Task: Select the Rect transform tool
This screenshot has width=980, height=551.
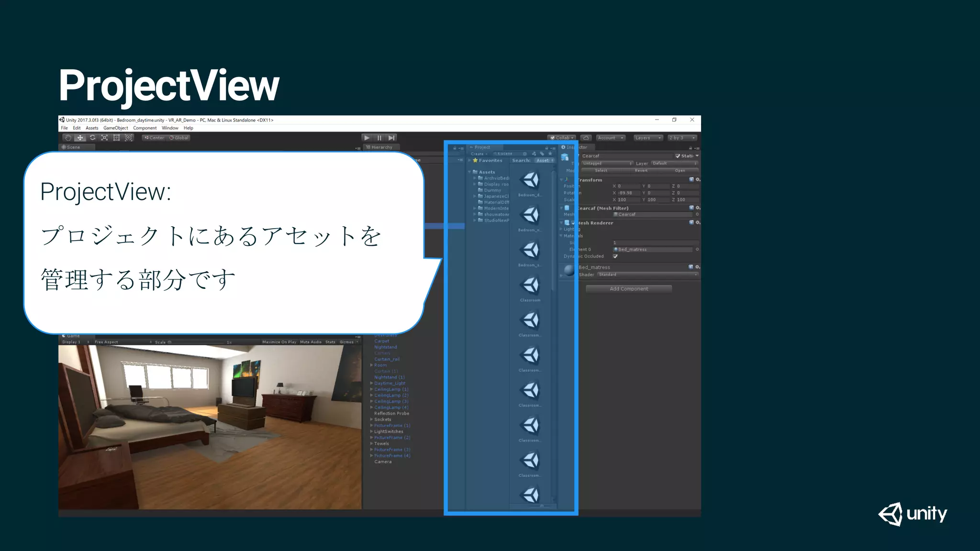Action: (x=116, y=138)
